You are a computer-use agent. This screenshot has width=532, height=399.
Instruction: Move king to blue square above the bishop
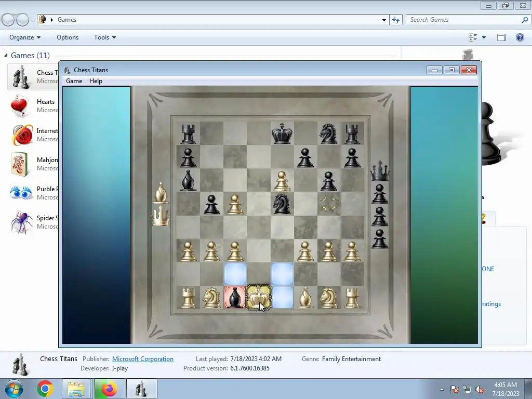coord(235,274)
